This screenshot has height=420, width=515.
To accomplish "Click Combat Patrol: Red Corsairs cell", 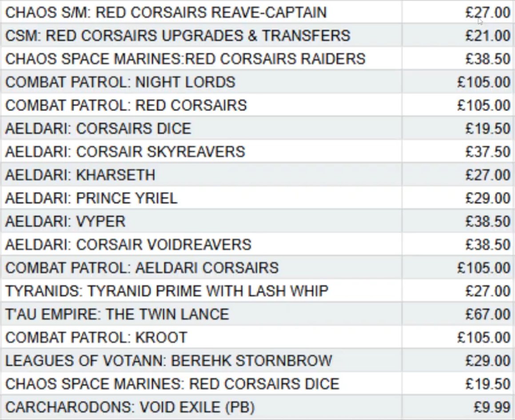I will [x=126, y=105].
